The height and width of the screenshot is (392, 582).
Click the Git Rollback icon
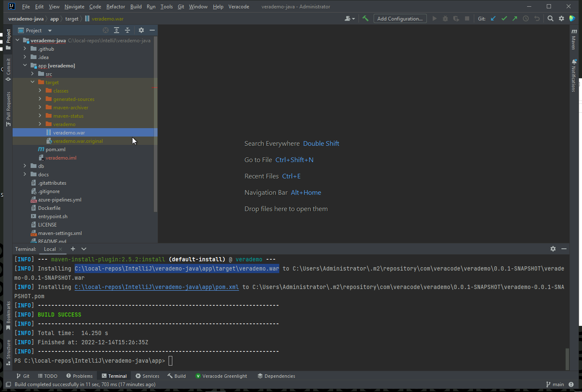click(537, 18)
